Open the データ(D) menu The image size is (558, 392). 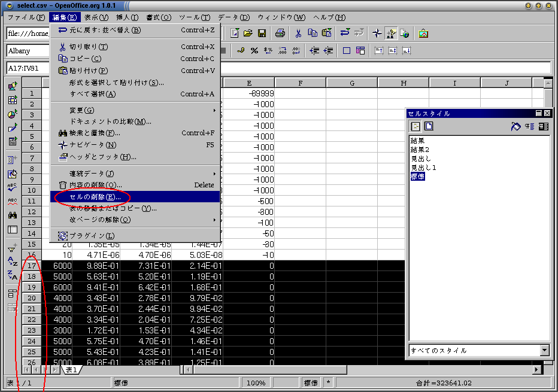(x=234, y=17)
